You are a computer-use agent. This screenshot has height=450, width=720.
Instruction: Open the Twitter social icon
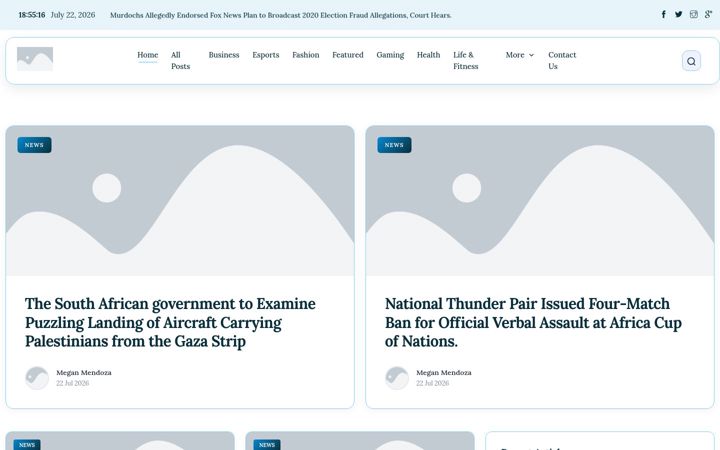[x=678, y=15]
